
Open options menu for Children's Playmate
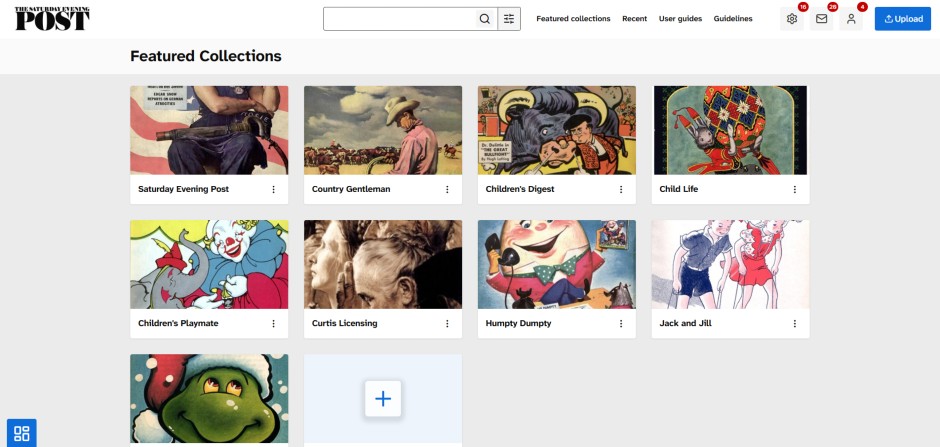[x=273, y=324]
